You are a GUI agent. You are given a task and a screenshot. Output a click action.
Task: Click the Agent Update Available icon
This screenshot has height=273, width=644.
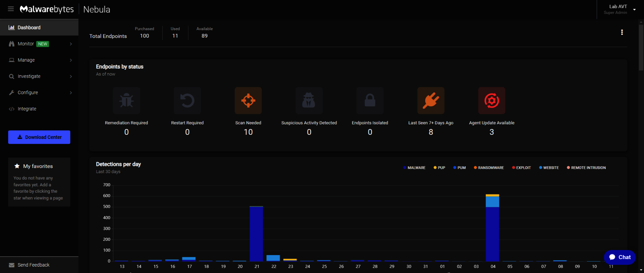coord(492,101)
